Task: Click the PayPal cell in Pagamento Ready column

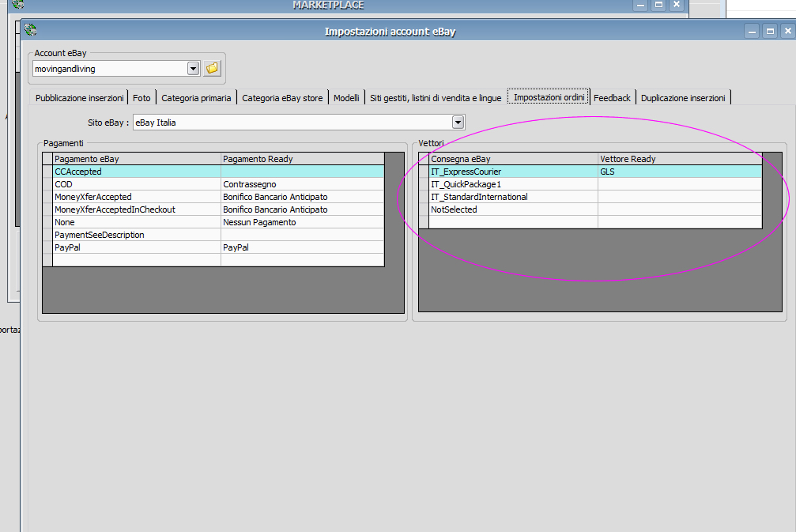Action: (x=303, y=247)
